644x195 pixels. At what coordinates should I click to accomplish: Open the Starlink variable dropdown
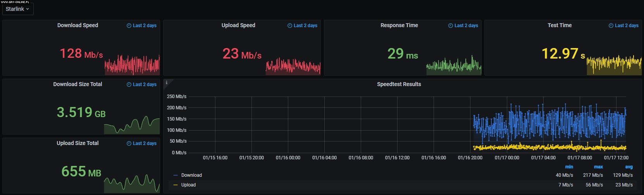point(17,9)
